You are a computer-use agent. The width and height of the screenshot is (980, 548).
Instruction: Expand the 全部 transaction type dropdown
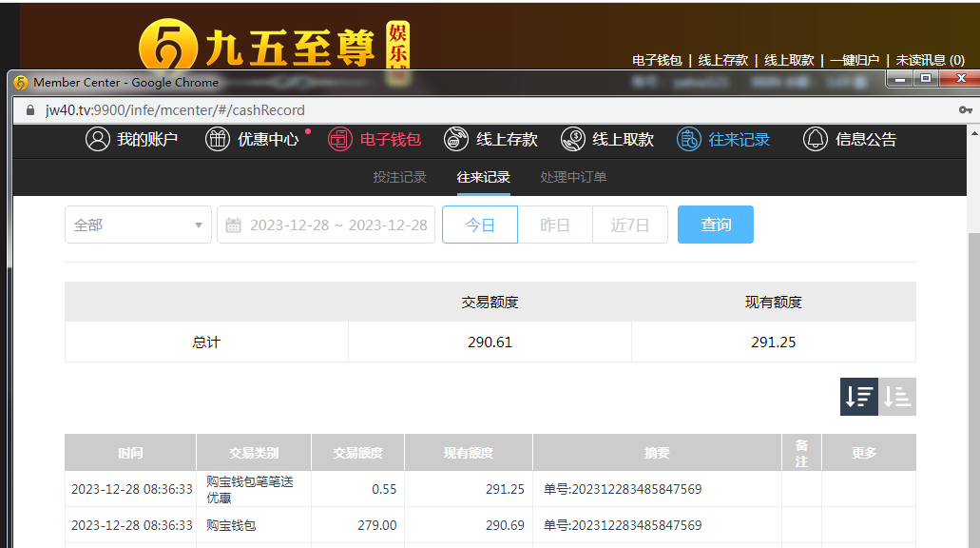pyautogui.click(x=139, y=225)
